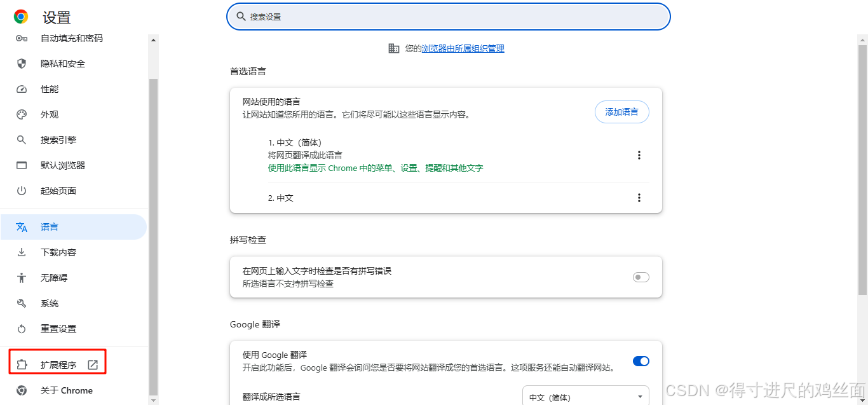Image resolution: width=868 pixels, height=405 pixels.
Task: Open more actions for 中文（简体）
Action: [x=639, y=155]
